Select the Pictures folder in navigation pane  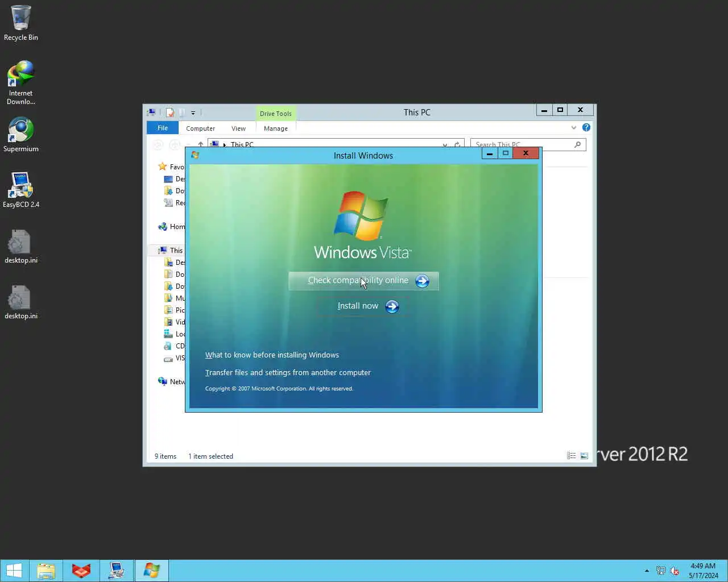(x=174, y=310)
